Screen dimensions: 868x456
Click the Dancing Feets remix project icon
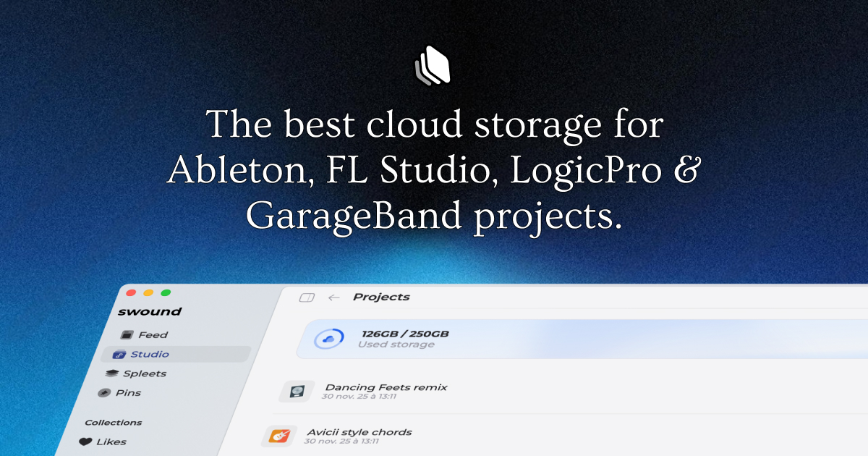coord(297,392)
